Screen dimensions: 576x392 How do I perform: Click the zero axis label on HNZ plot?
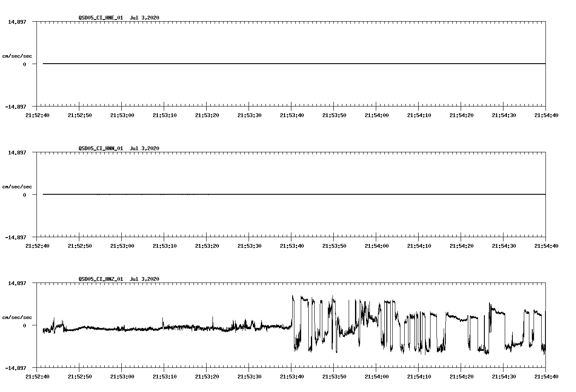[x=25, y=325]
